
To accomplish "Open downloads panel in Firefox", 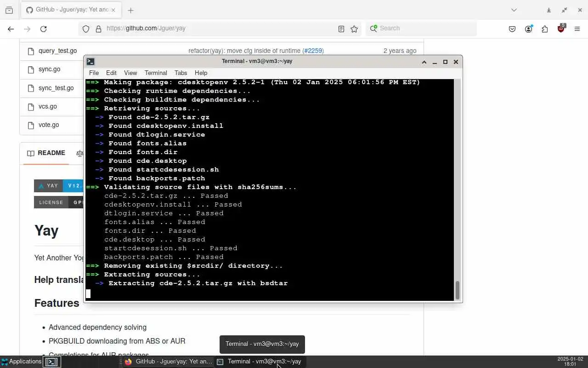I will click(548, 10).
